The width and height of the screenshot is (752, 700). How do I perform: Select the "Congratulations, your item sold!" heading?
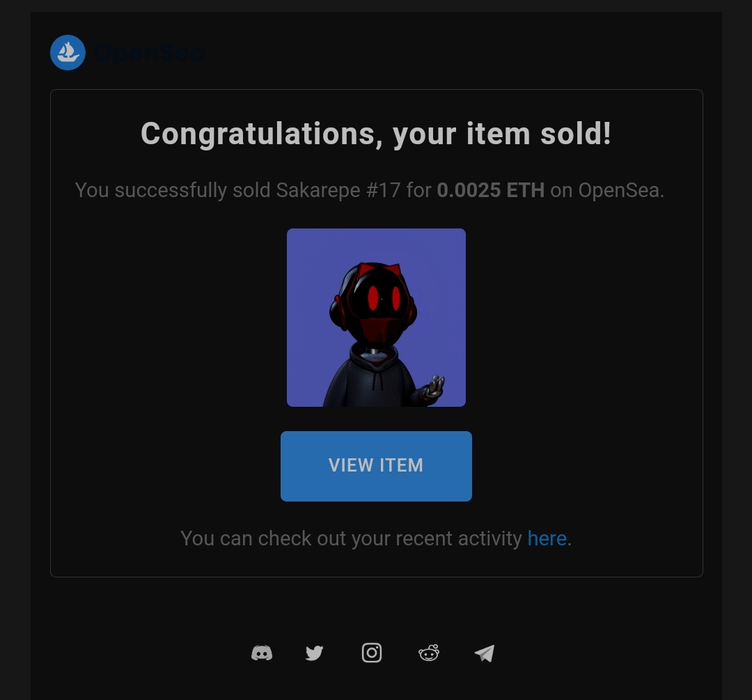(376, 133)
